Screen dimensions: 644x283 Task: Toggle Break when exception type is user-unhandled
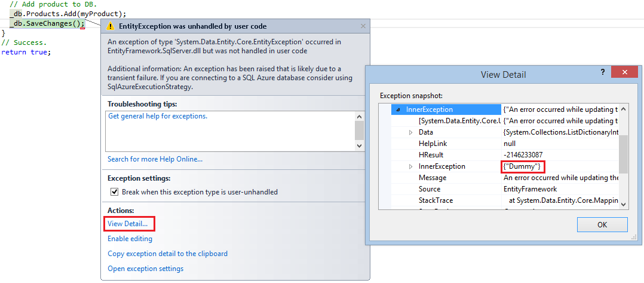[115, 192]
